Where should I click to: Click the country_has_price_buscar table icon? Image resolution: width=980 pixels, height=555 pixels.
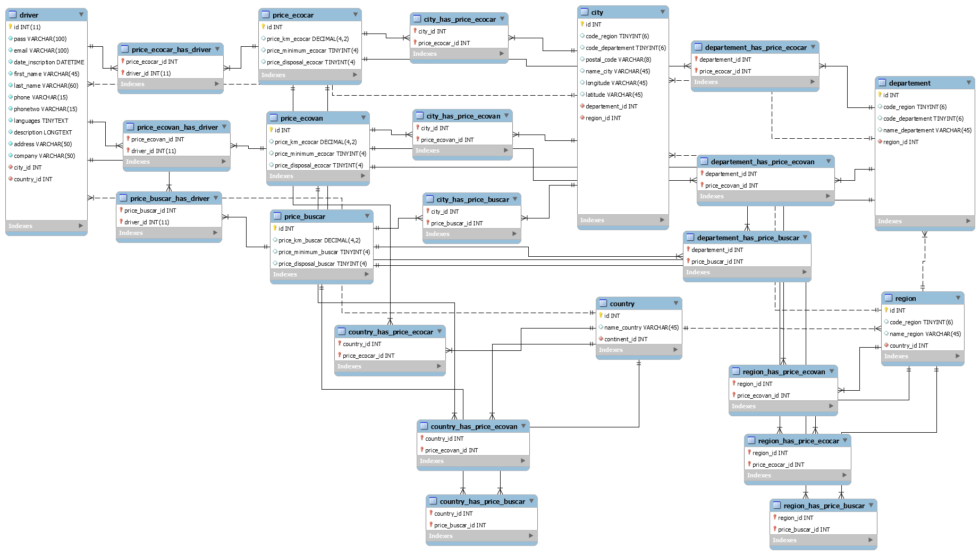click(433, 501)
